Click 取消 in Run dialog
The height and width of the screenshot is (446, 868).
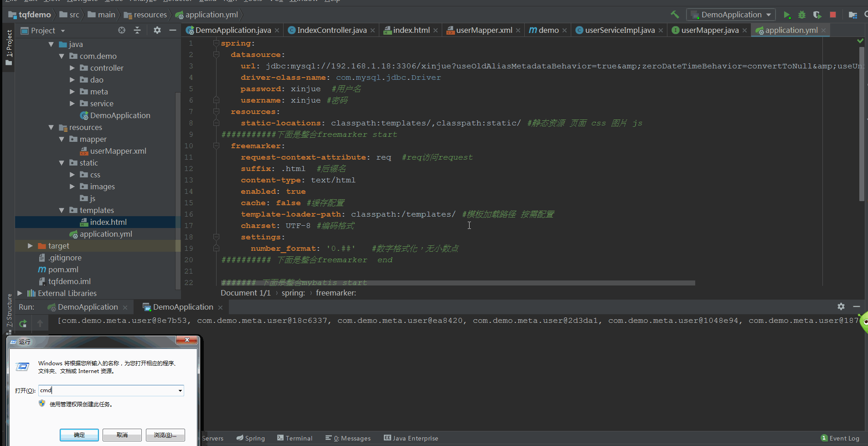tap(122, 435)
